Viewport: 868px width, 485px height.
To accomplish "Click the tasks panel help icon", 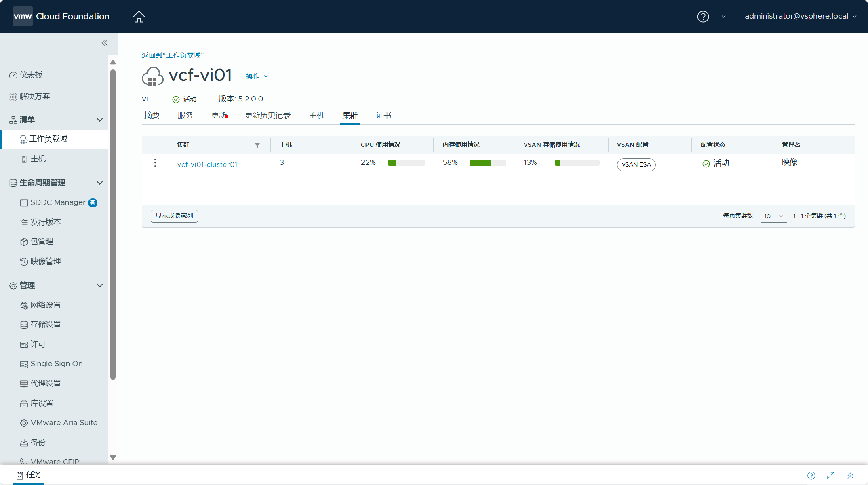I will [811, 476].
